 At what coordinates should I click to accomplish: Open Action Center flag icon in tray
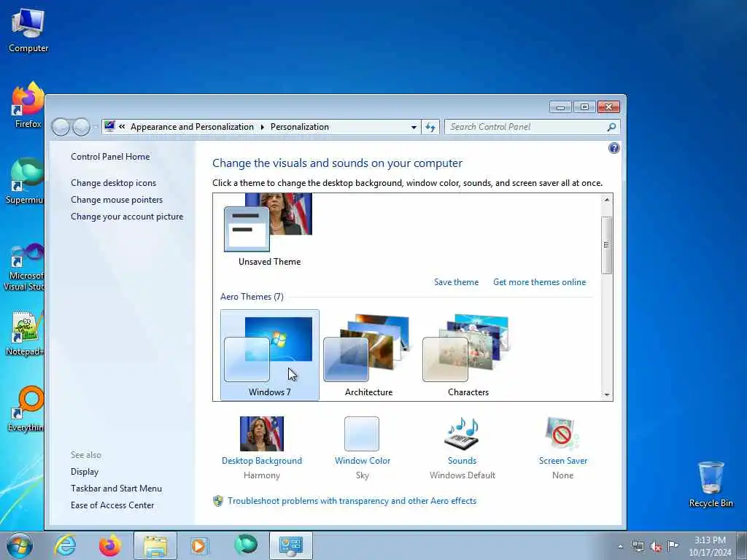tap(673, 545)
